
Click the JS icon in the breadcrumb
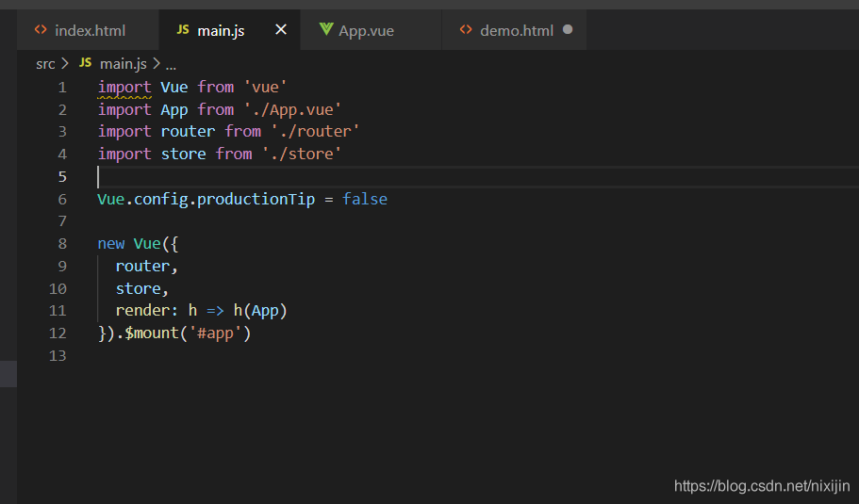86,63
